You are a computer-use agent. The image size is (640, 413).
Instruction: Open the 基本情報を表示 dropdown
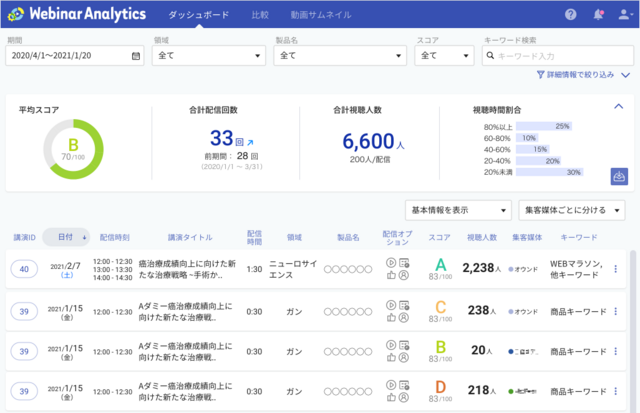coord(458,210)
